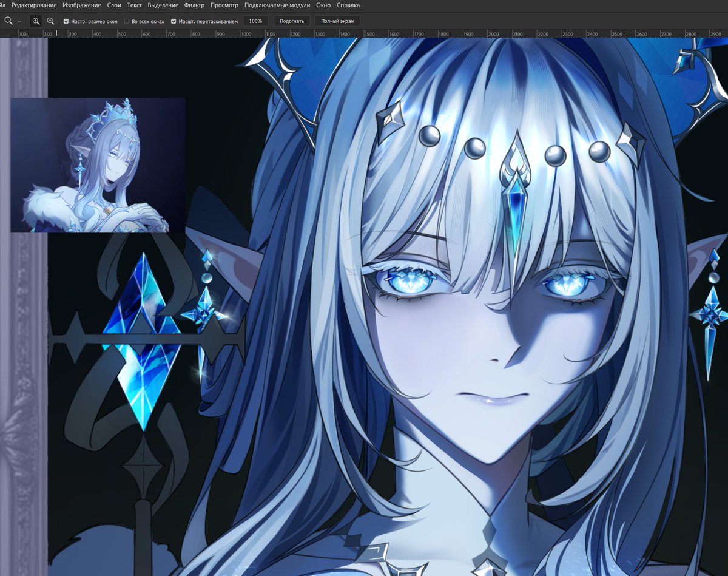
Task: Open the Окно menu
Action: (323, 5)
